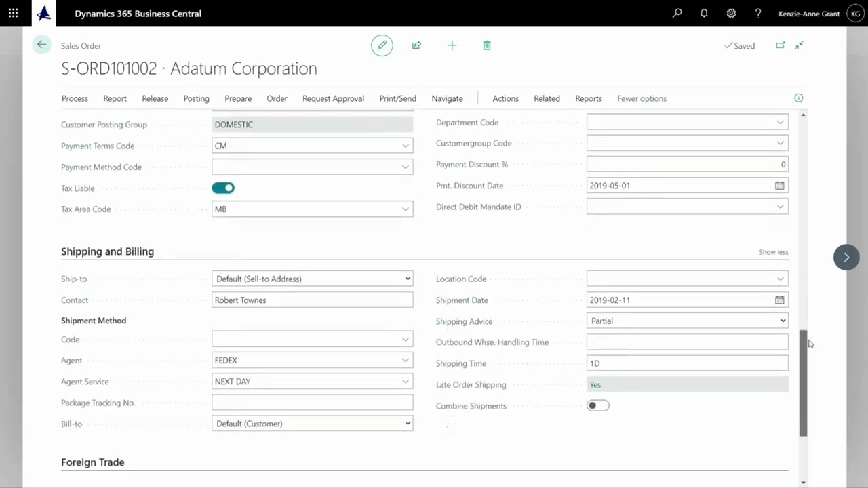
Task: Expand Direct Debit Mandate ID dropdown
Action: tap(780, 207)
